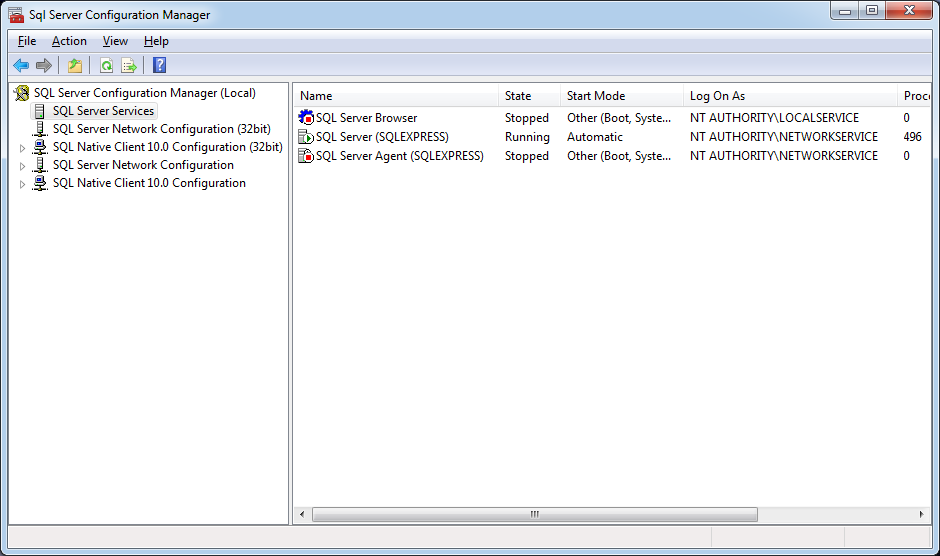Select the SQL Server Browser row name

coord(366,118)
